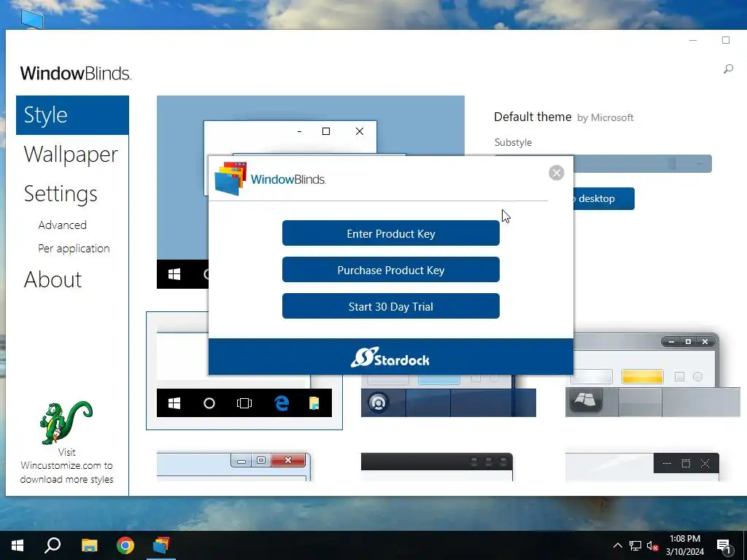The height and width of the screenshot is (560, 747).
Task: Select the gray glass style thumbnail
Action: 653,376
